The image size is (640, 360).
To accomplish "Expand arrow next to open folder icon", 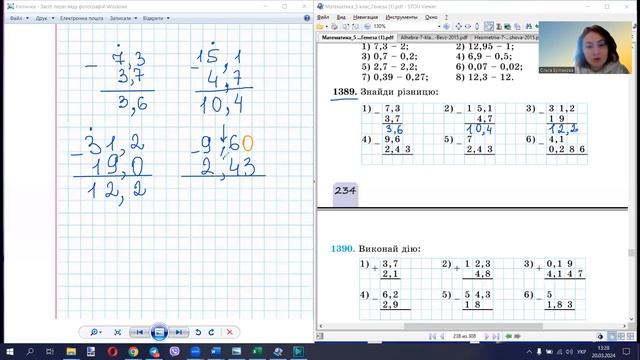I will pos(327,27).
